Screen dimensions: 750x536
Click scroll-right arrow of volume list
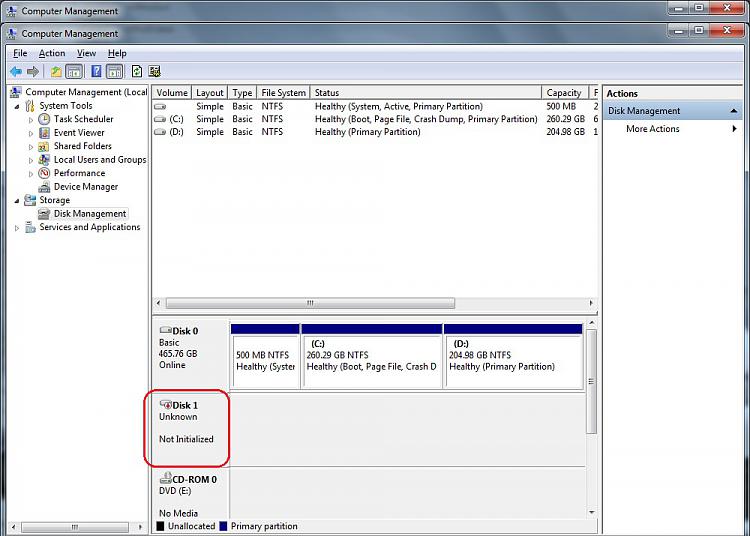591,303
